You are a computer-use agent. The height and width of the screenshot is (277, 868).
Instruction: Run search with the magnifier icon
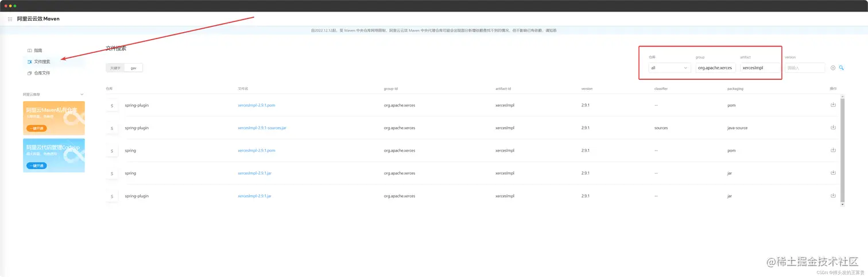[842, 68]
